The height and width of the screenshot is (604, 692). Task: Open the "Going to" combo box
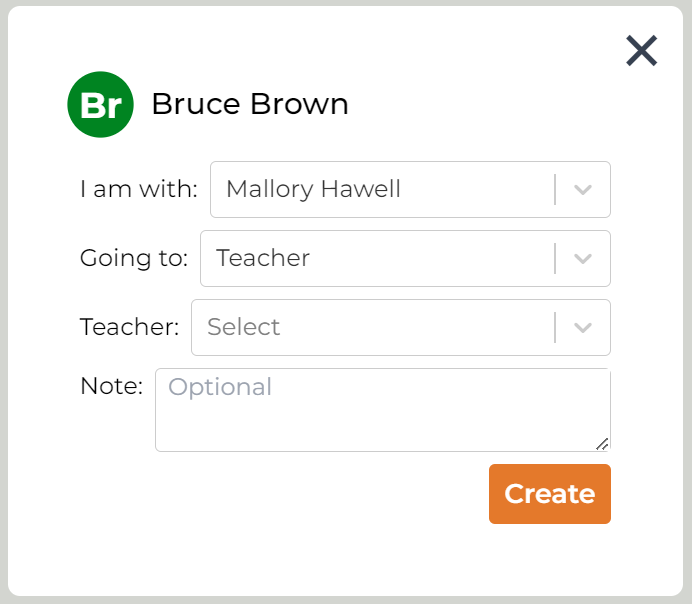pyautogui.click(x=375, y=258)
